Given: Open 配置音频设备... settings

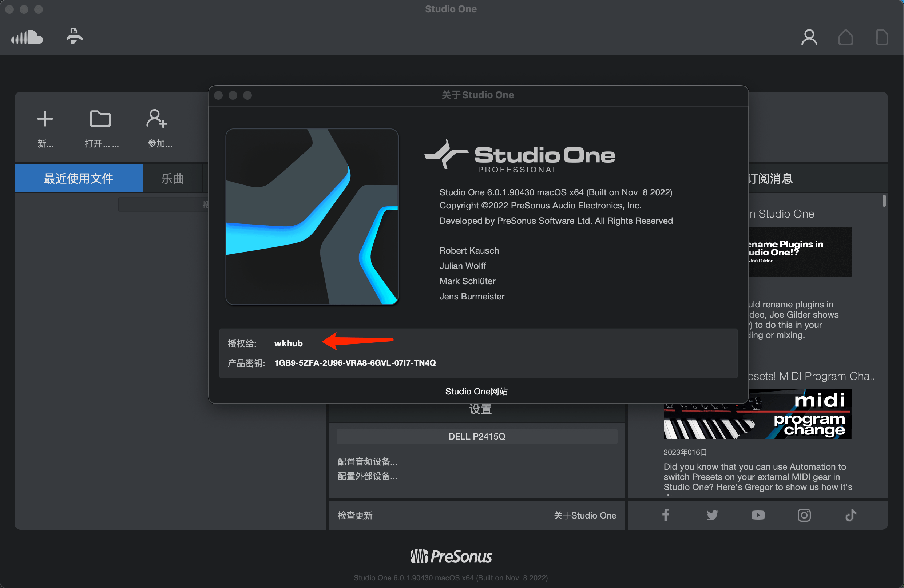Looking at the screenshot, I should pos(367,461).
